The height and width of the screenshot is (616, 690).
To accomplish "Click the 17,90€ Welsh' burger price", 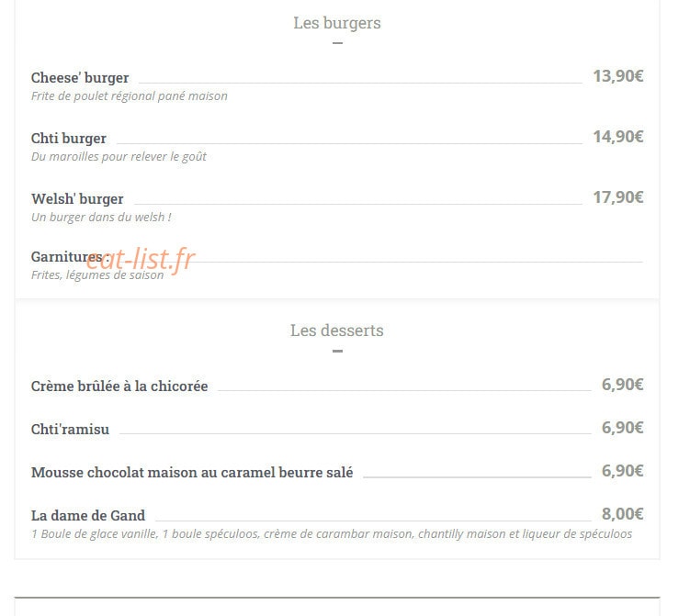I will click(618, 197).
